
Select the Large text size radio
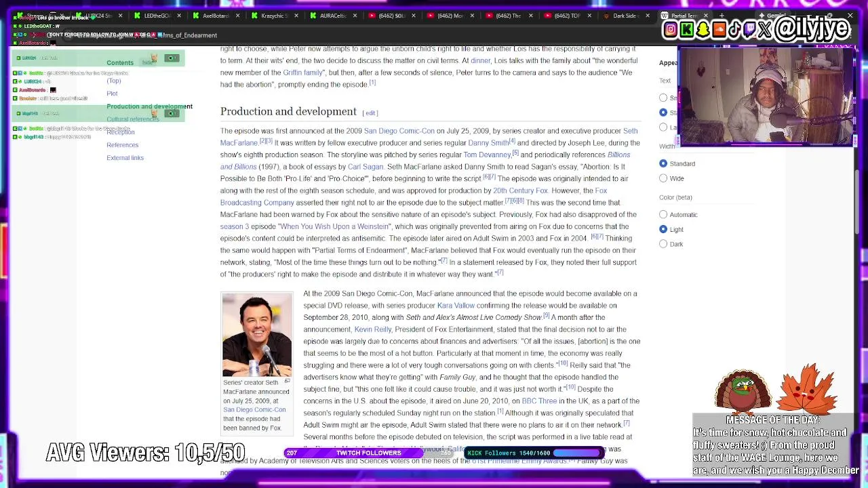pyautogui.click(x=663, y=127)
